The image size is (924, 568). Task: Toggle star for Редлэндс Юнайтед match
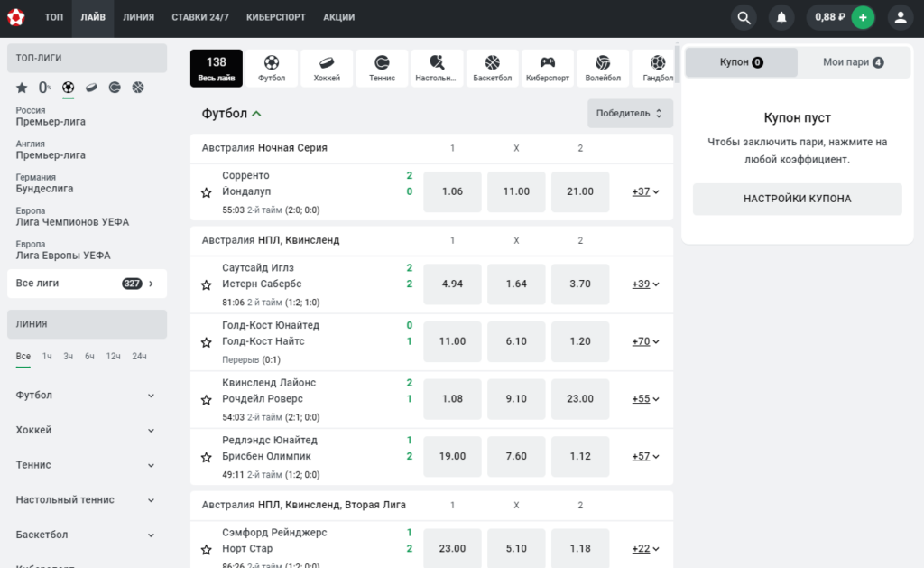pyautogui.click(x=207, y=457)
